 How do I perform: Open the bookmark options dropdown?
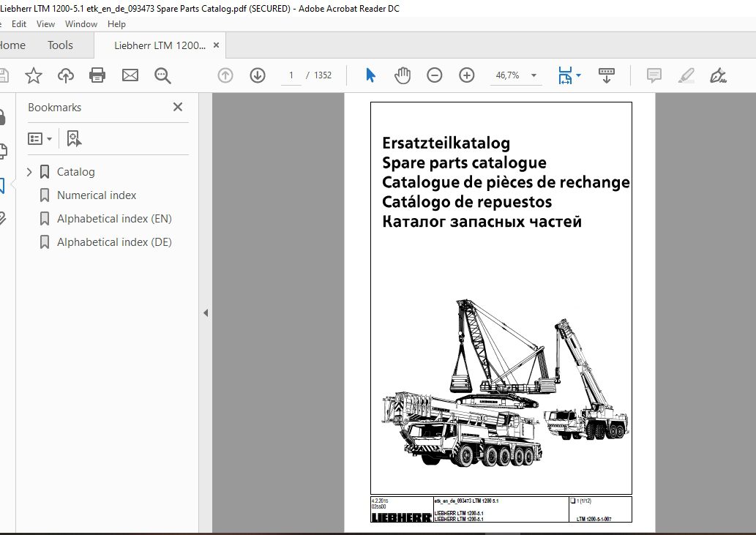coord(40,139)
